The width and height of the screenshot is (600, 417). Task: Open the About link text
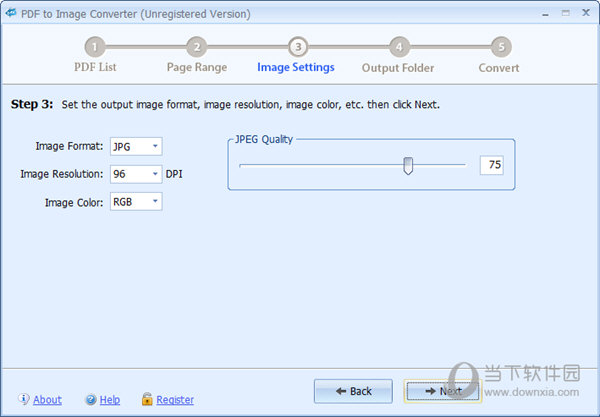[x=47, y=400]
